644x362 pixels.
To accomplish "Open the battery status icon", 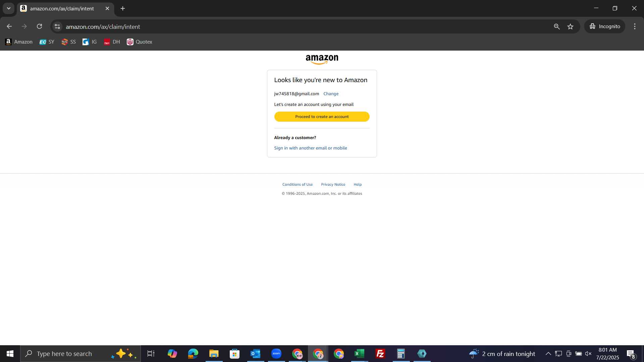I will tap(578, 354).
